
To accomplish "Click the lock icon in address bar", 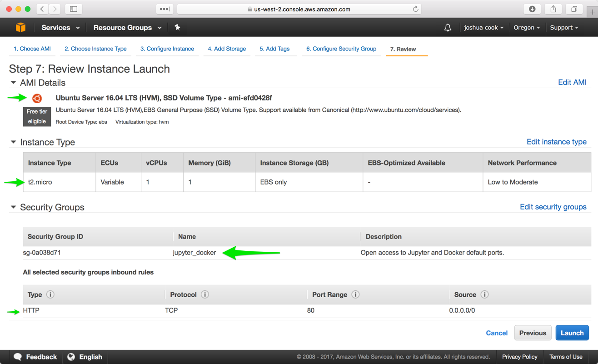I will coord(250,9).
